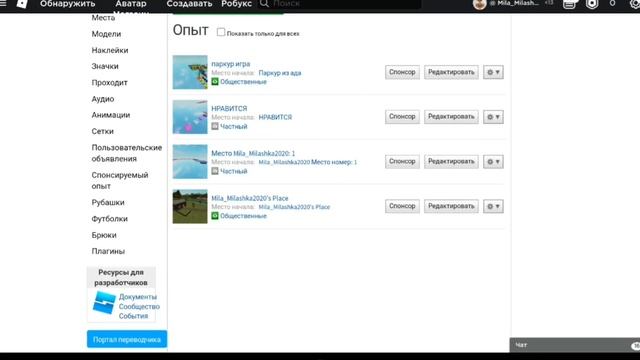
Task: Open the settings gear in header
Action: pos(635,4)
